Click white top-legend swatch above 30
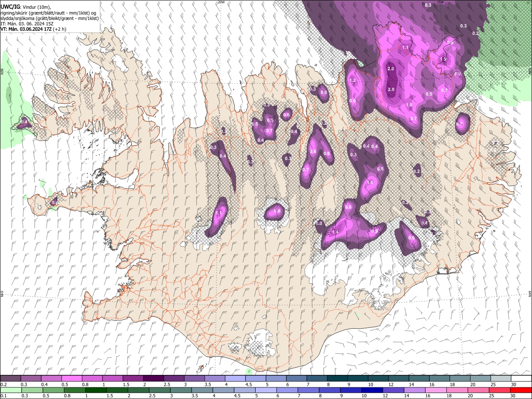The image size is (532, 399). 521,379
